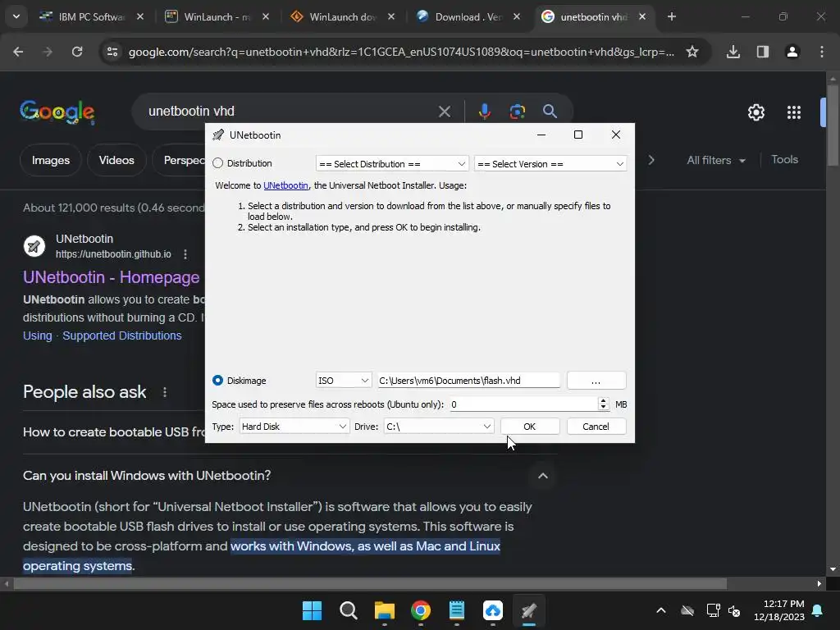Open the UNetbootin result options menu

click(x=185, y=254)
